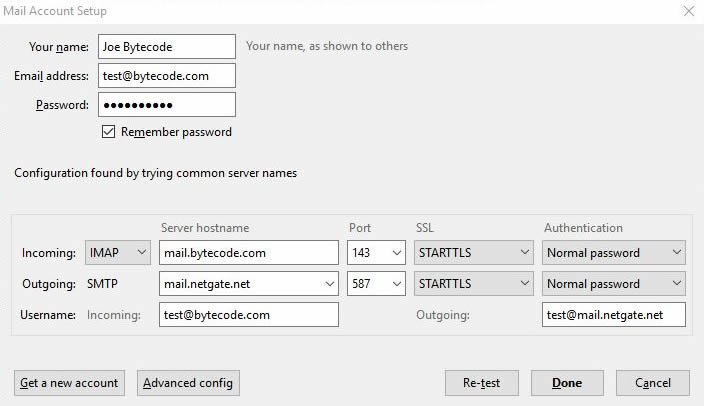Click the Email address field

pyautogui.click(x=166, y=76)
